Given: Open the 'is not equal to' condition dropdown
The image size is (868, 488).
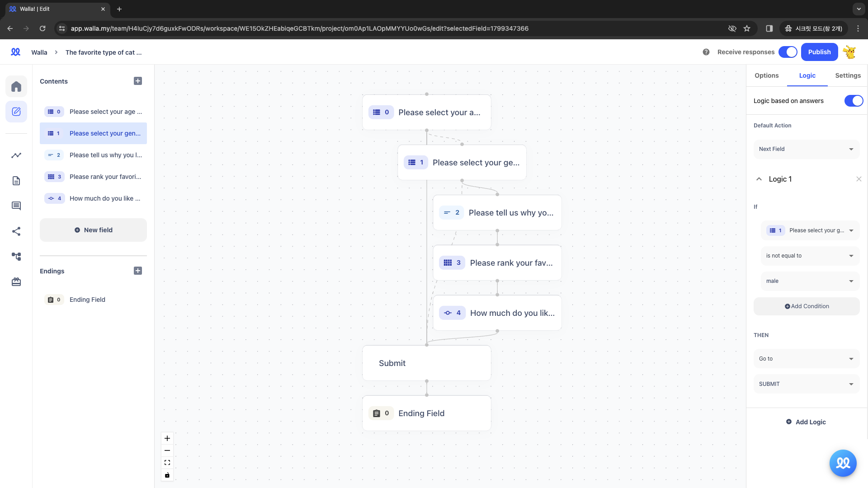Looking at the screenshot, I should coord(809,256).
